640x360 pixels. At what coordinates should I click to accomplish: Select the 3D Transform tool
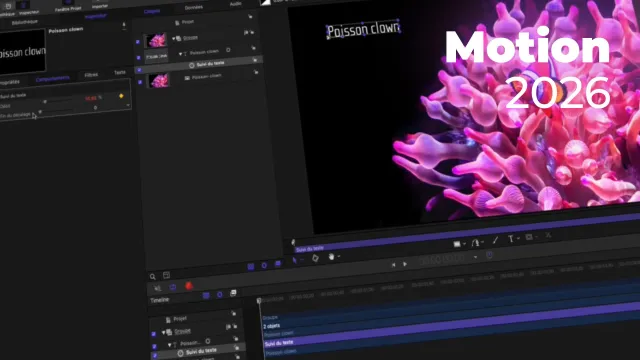(x=315, y=258)
